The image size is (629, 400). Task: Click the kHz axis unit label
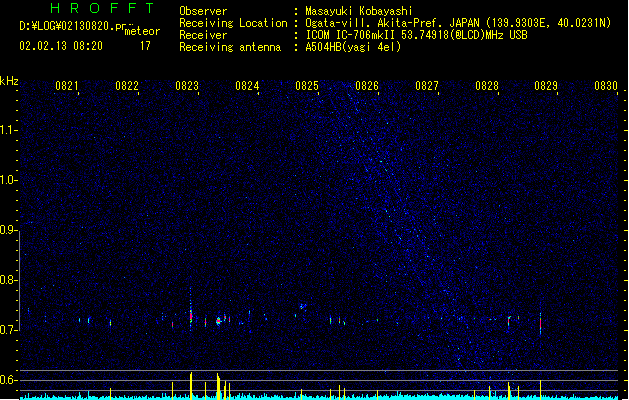point(9,81)
